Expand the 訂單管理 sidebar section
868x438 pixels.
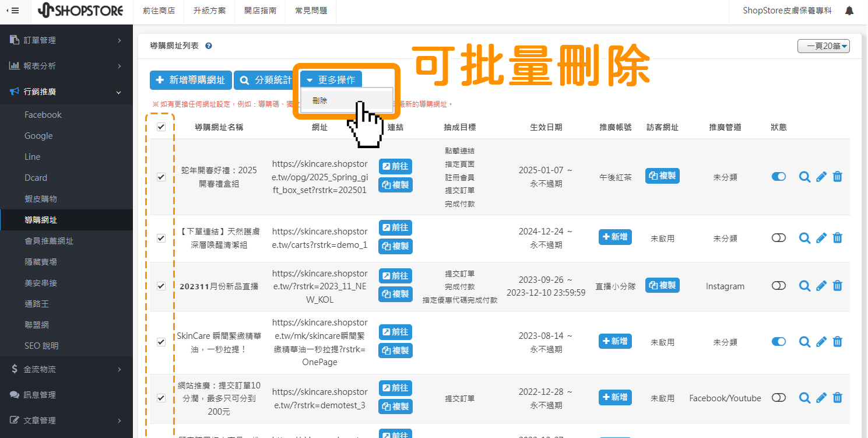click(58, 40)
